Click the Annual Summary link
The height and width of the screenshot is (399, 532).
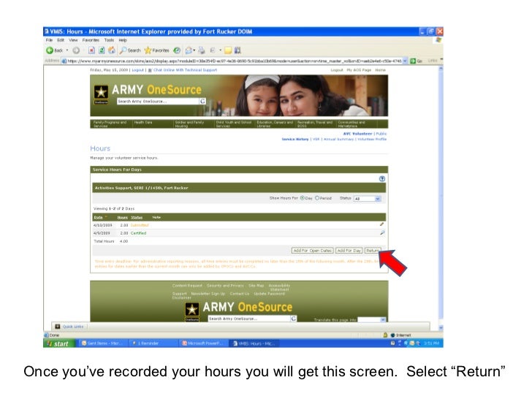point(338,139)
